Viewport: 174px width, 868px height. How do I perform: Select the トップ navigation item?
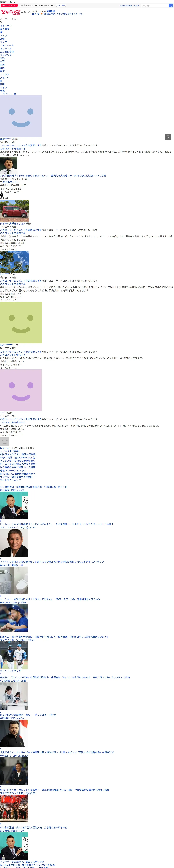pyautogui.click(x=3, y=35)
